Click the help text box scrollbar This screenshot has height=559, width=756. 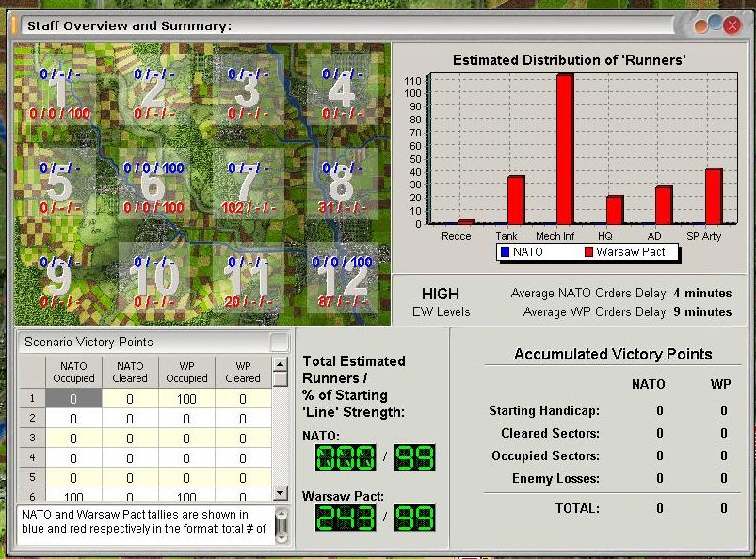pos(282,525)
